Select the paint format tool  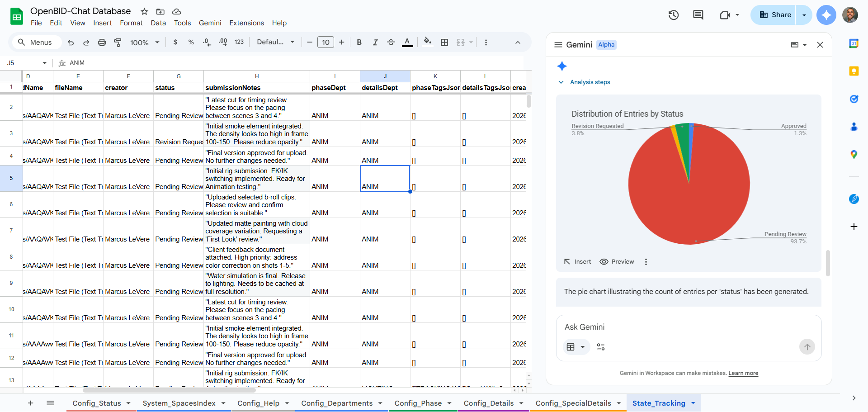pos(118,42)
